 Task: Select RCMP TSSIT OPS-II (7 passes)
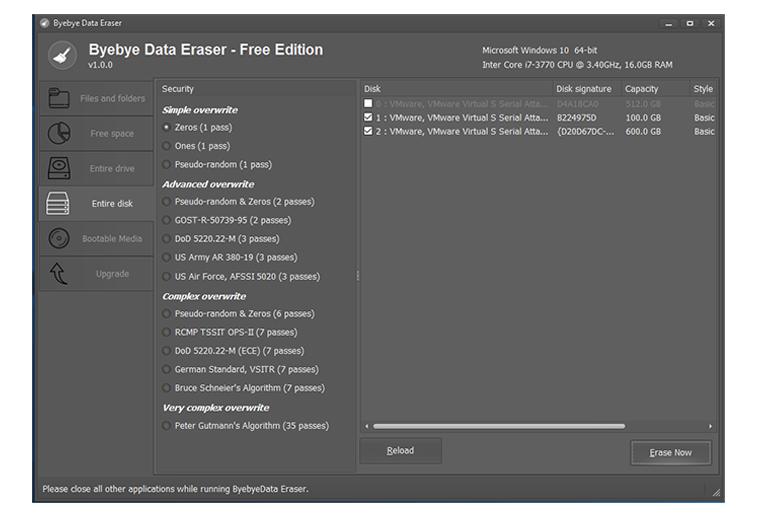pyautogui.click(x=230, y=332)
